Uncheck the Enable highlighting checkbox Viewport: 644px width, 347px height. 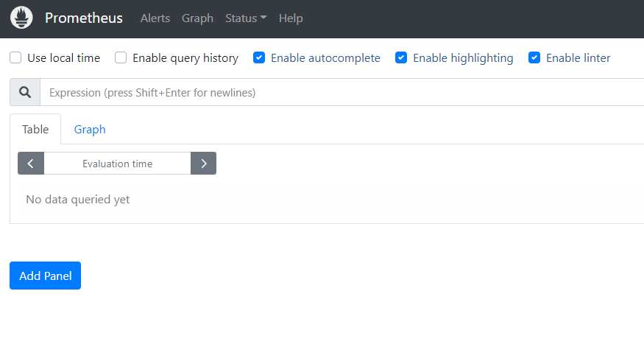401,57
